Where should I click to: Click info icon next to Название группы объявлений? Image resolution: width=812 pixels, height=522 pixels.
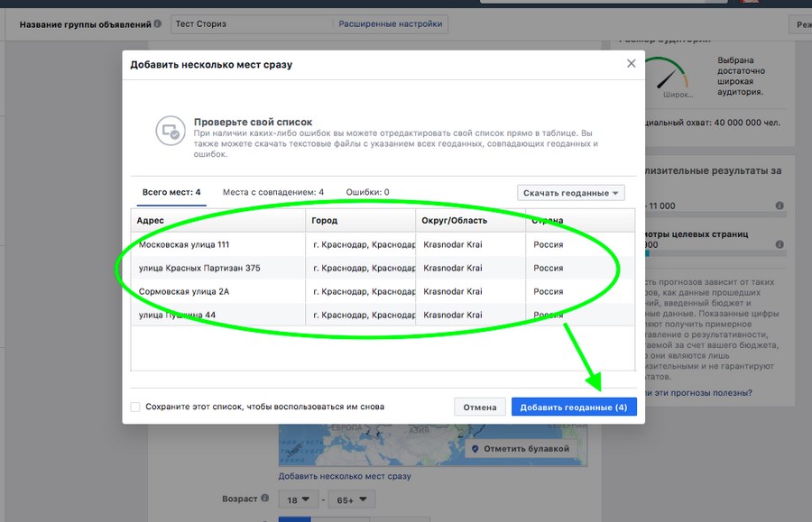(x=157, y=23)
